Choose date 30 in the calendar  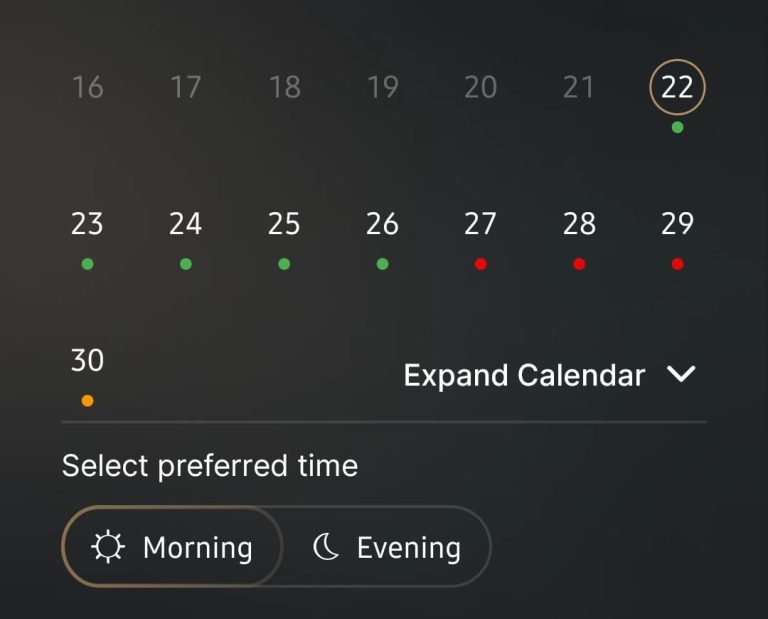[x=87, y=360]
